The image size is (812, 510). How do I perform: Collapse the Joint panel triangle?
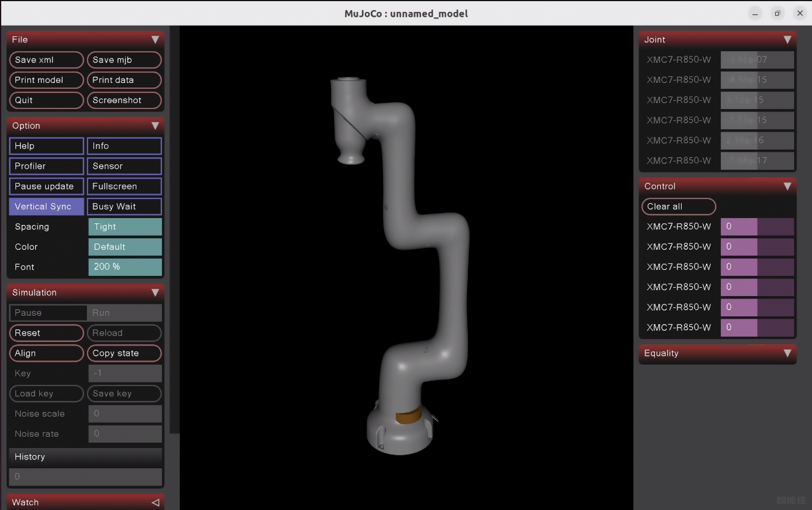point(787,40)
